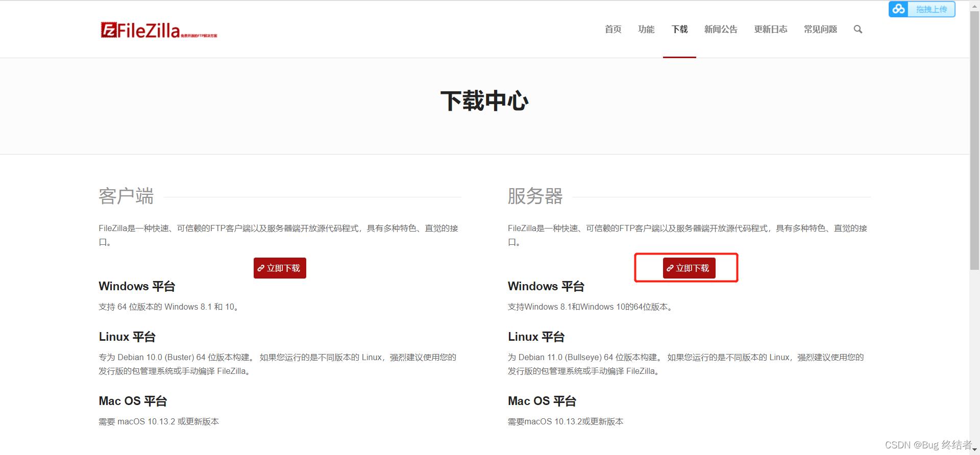Click 立即下载 under 服务器
980x455 pixels.
pos(689,268)
